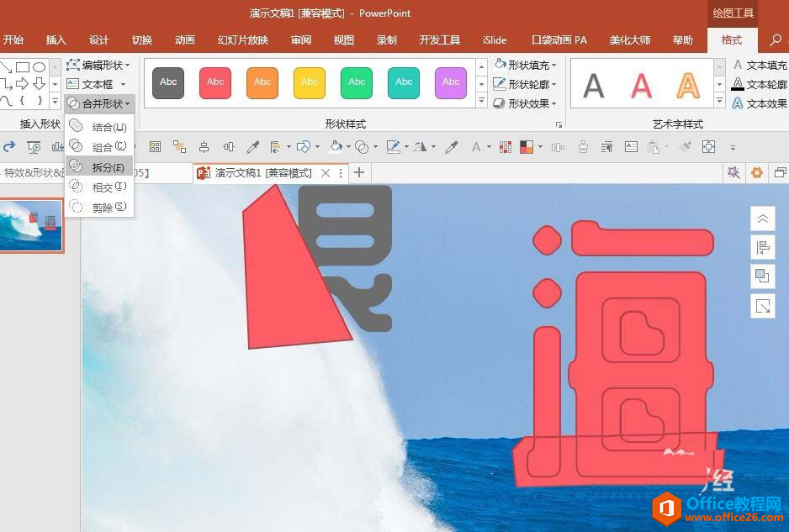Click the magic wand icon on tab bar

click(733, 173)
